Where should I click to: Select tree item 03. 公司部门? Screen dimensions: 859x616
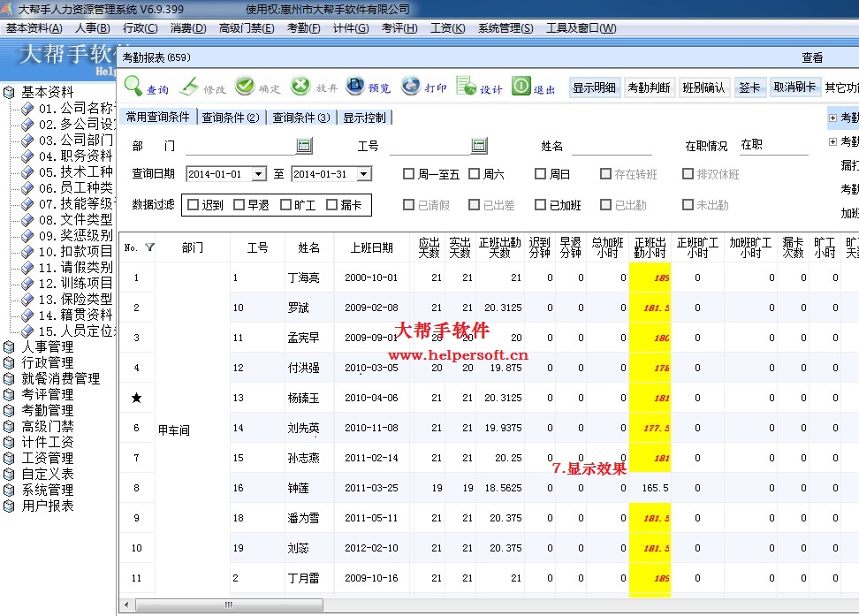pos(76,141)
